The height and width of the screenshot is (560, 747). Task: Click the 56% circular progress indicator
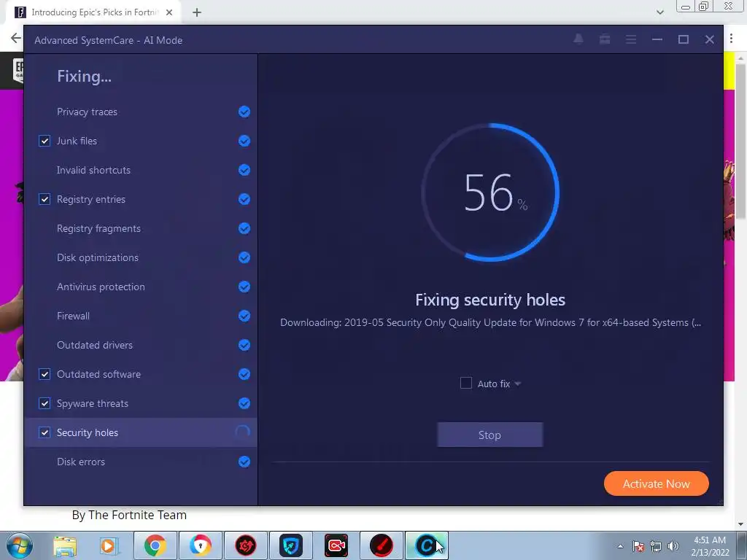coord(490,192)
